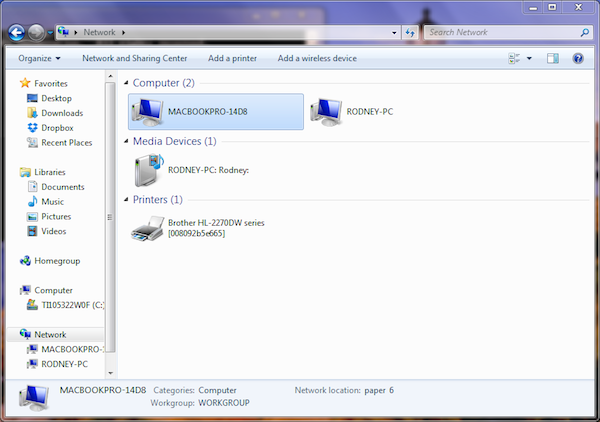This screenshot has width=600, height=422.
Task: Open Help with the question mark icon
Action: pos(578,59)
